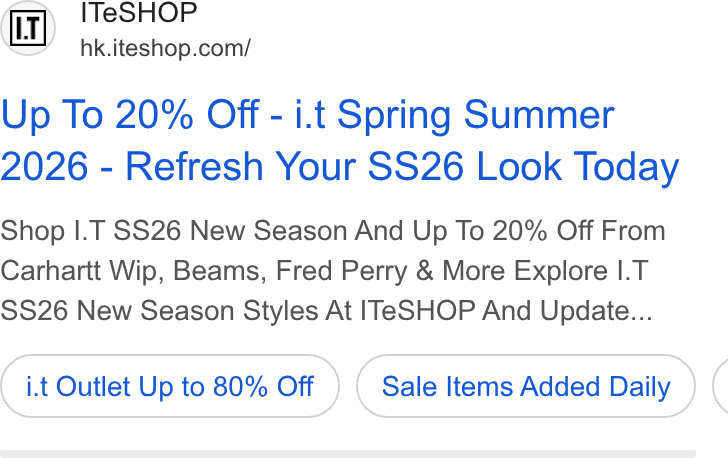The height and width of the screenshot is (458, 728).
Task: Click the I.T square logo icon
Action: click(28, 28)
